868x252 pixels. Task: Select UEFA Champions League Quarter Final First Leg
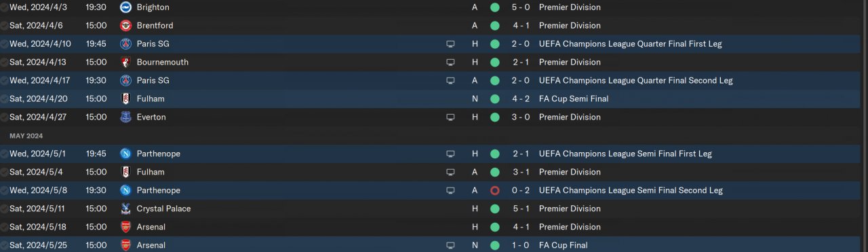pyautogui.click(x=630, y=43)
